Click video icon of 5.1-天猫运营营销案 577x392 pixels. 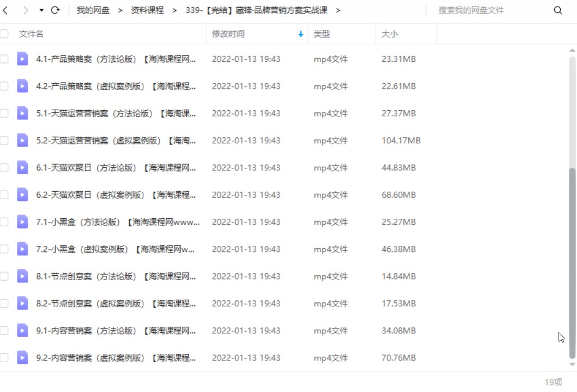pyautogui.click(x=22, y=113)
